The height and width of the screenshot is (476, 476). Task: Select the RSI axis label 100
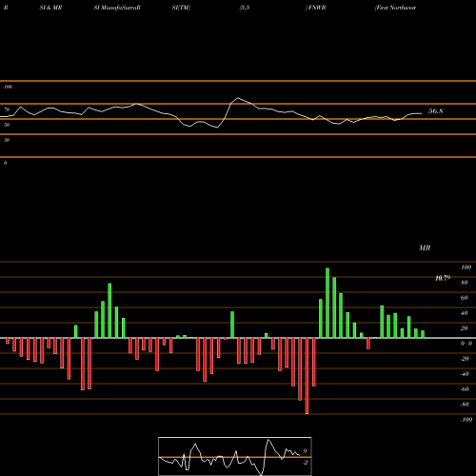coord(8,87)
